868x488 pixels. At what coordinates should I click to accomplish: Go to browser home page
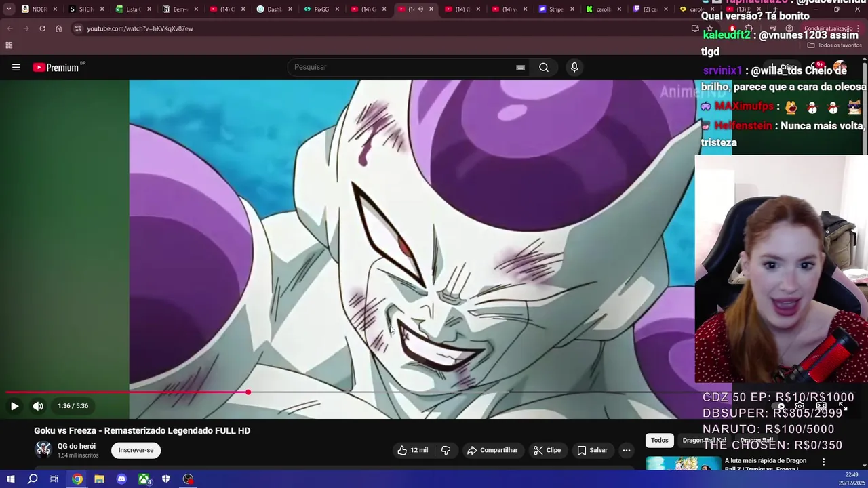(58, 28)
